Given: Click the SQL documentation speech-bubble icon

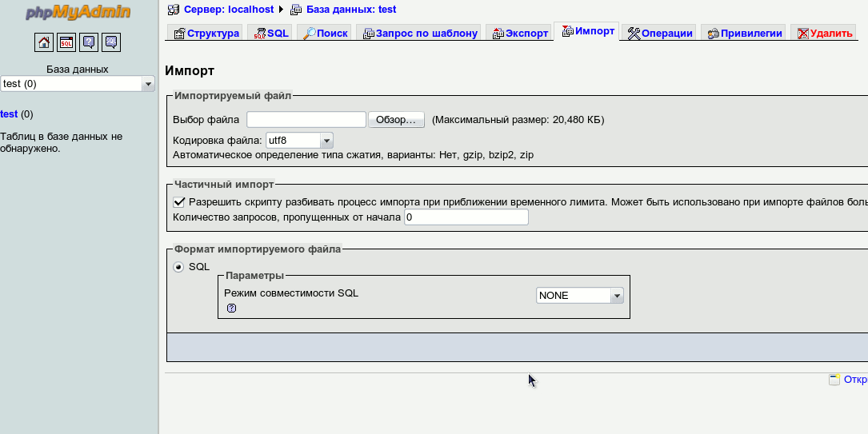Looking at the screenshot, I should (111, 42).
